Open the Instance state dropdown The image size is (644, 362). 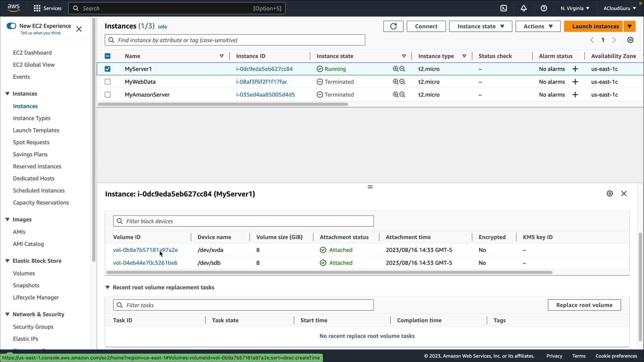480,26
